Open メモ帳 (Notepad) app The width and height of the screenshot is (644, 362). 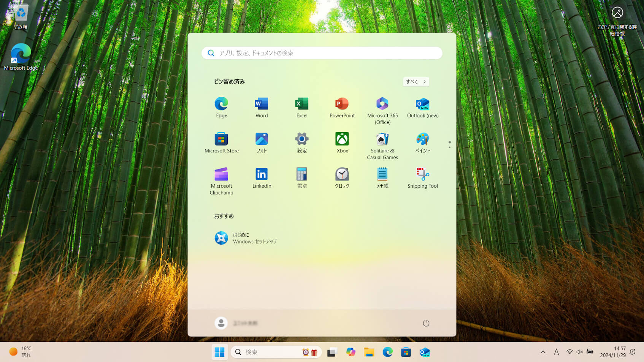point(382,178)
